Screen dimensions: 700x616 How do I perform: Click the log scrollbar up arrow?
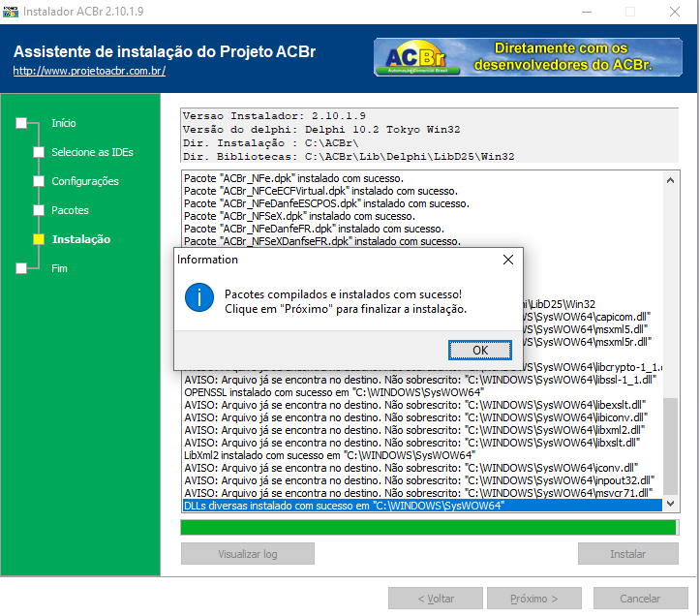(670, 180)
